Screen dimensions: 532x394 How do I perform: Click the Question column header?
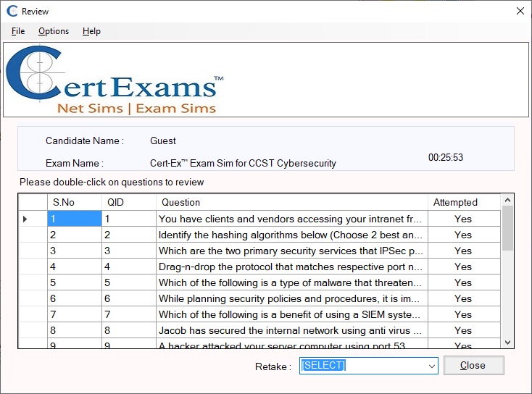(291, 202)
